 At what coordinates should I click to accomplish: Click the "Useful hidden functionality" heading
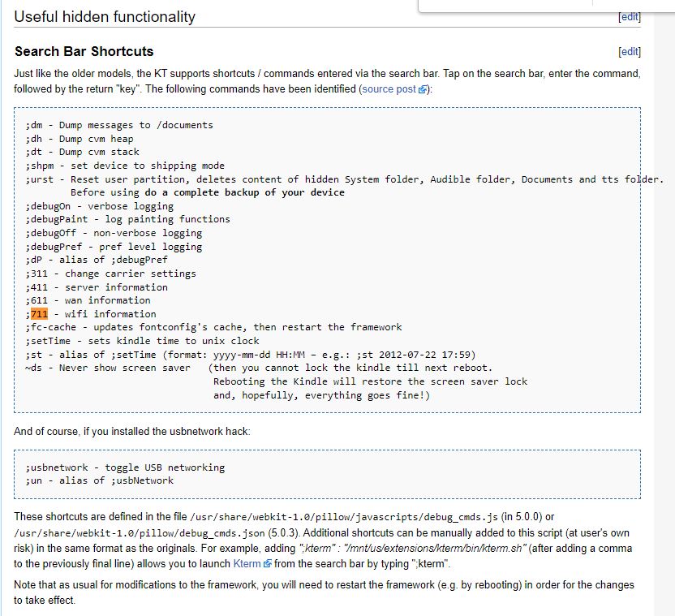tap(104, 17)
